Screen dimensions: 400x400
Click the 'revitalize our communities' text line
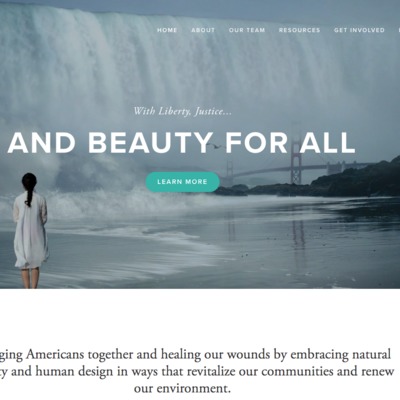coord(197,371)
